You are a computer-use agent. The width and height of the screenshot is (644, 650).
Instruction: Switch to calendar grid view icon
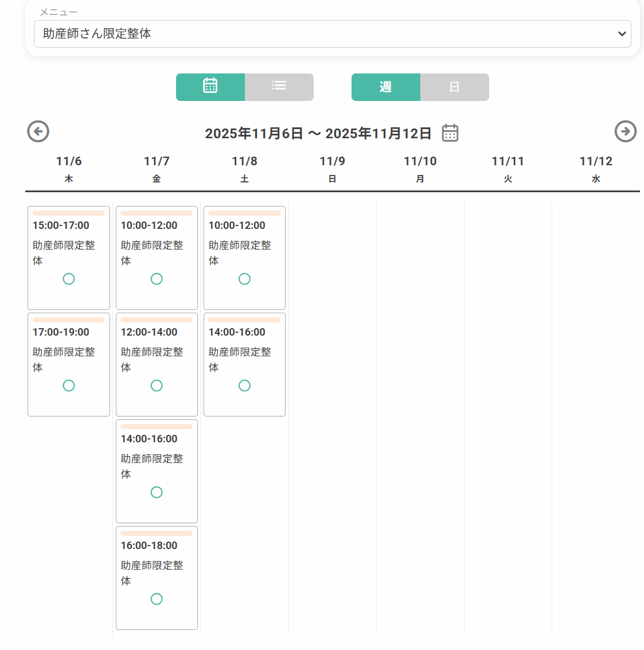(x=210, y=87)
